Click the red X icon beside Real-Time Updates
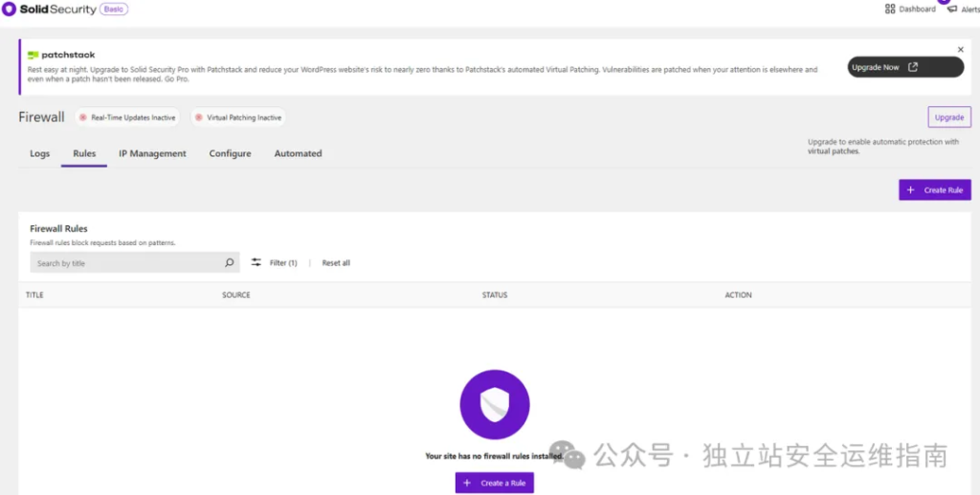 tap(83, 118)
